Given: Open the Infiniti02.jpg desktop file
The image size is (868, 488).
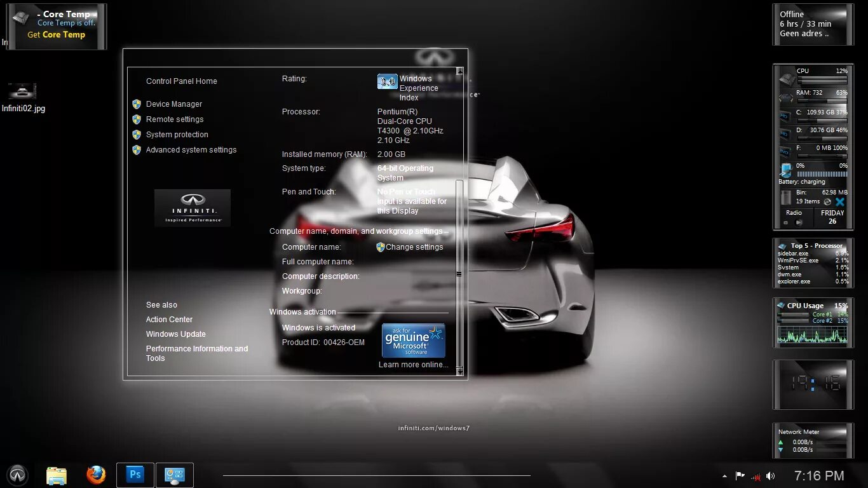Looking at the screenshot, I should (x=23, y=98).
